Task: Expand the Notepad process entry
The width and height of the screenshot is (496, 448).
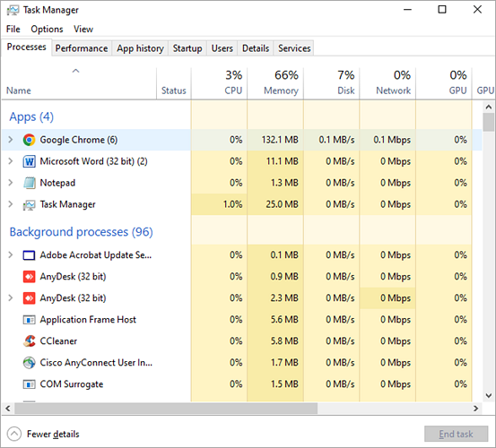Action: (11, 183)
